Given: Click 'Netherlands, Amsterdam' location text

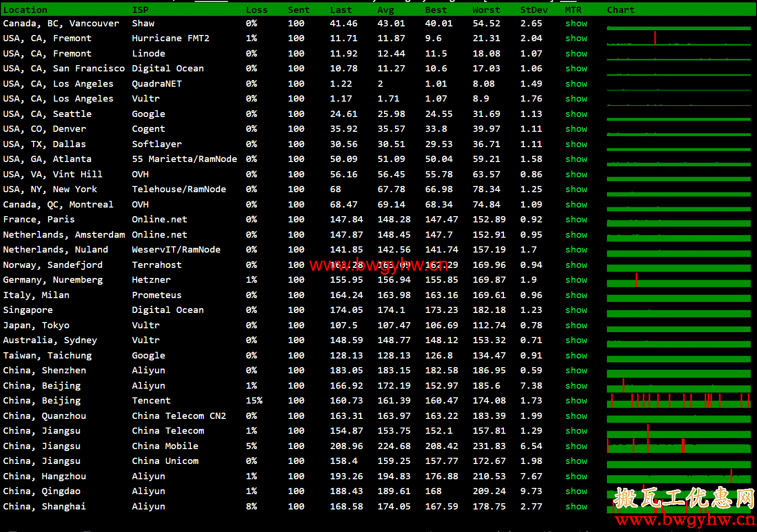Looking at the screenshot, I should tap(64, 235).
